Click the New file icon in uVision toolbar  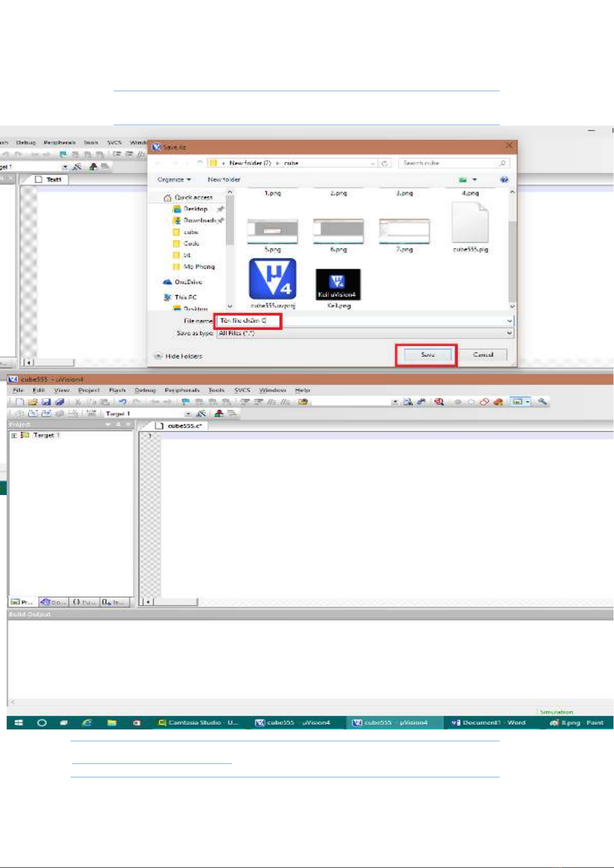(x=20, y=402)
